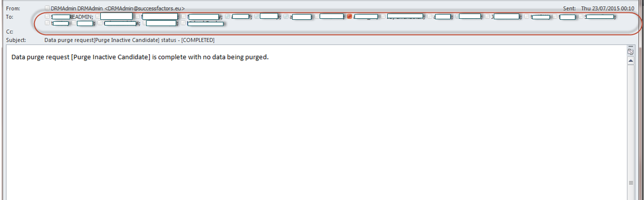Click sender DRMAdmin@successfactors.eu name
Viewport: 644px width, 200px height.
[117, 9]
